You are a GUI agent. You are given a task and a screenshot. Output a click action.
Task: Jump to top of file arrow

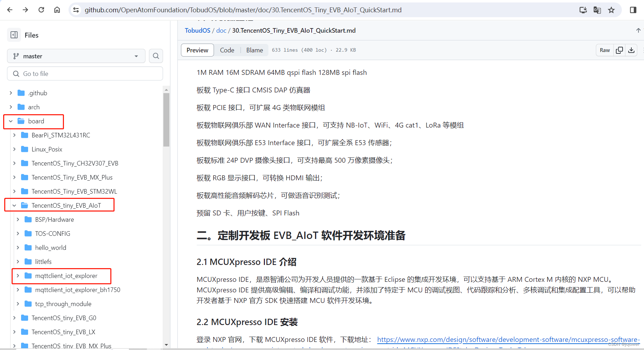pos(638,31)
